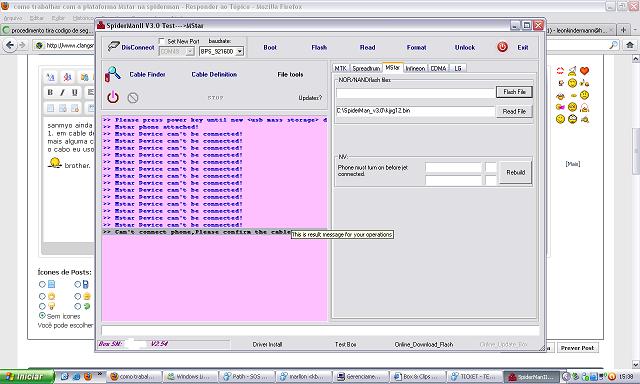This screenshot has width=640, height=384.
Task: Switch to Gerenciane taskbar item
Action: (360, 376)
